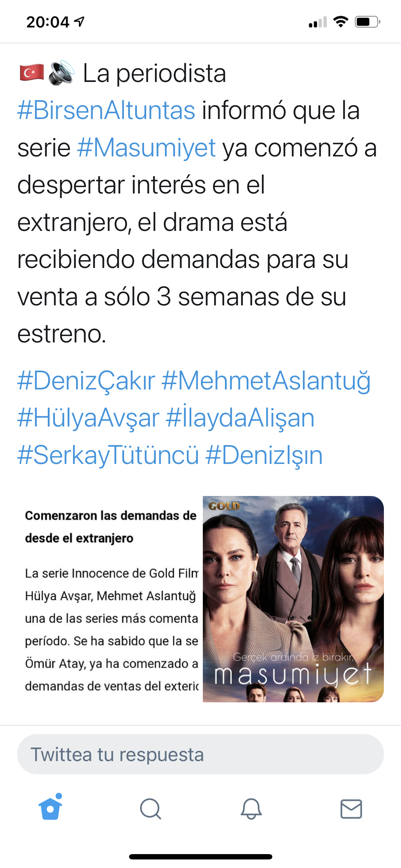Tap the Wi-Fi status icon

(341, 22)
